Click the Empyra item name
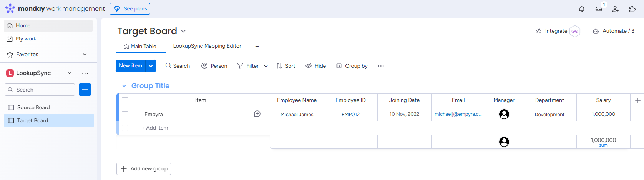This screenshot has height=180, width=644. [x=154, y=114]
